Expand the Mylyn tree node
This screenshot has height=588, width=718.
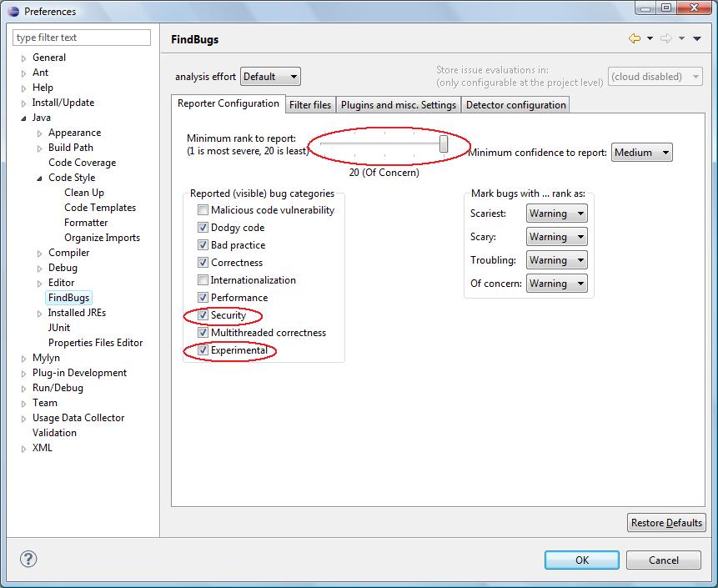pos(24,359)
